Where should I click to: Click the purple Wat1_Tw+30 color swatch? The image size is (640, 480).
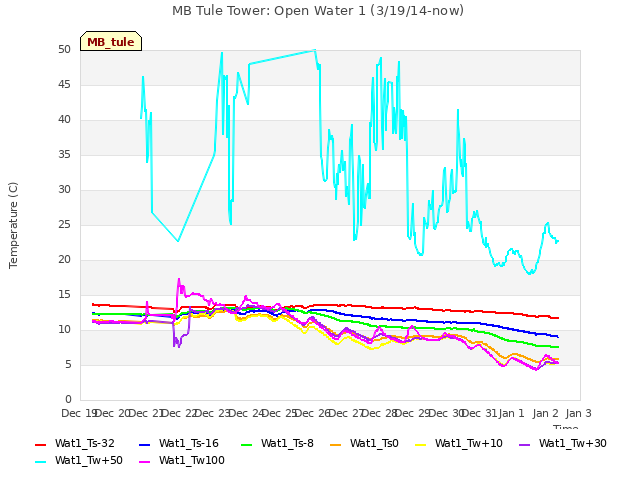[x=524, y=444]
